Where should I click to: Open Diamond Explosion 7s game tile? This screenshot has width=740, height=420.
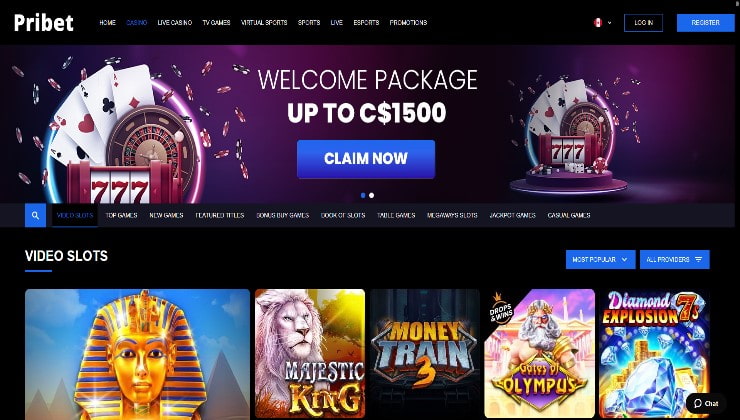[654, 353]
